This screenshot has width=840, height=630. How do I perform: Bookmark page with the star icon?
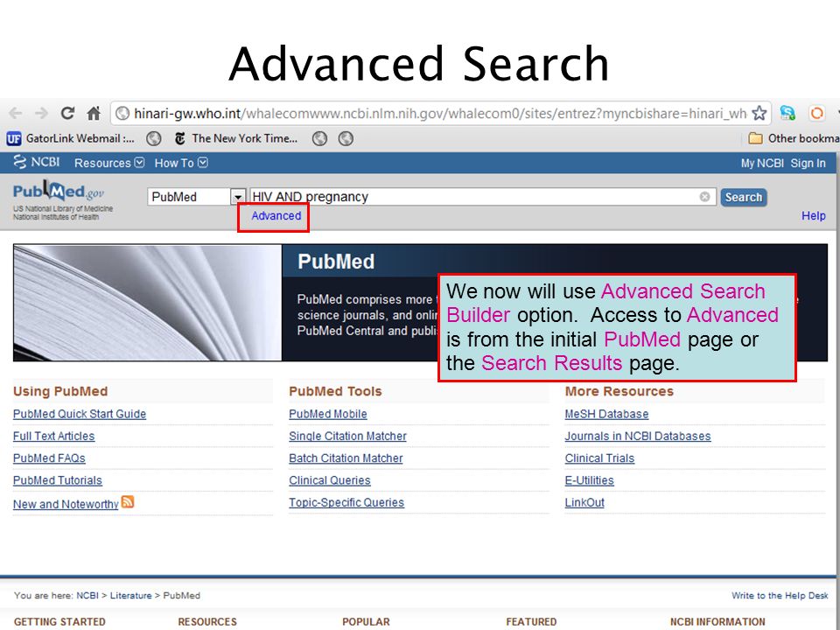coord(759,113)
